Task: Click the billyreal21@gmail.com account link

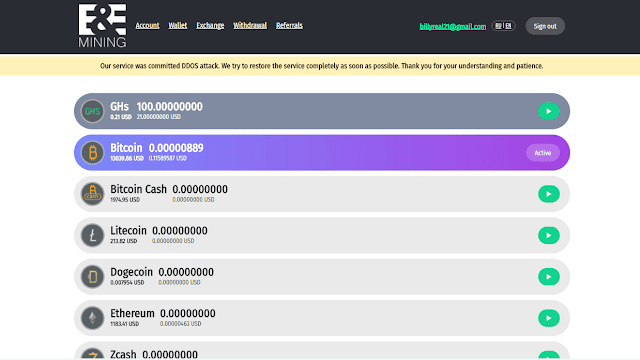Action: [x=453, y=27]
